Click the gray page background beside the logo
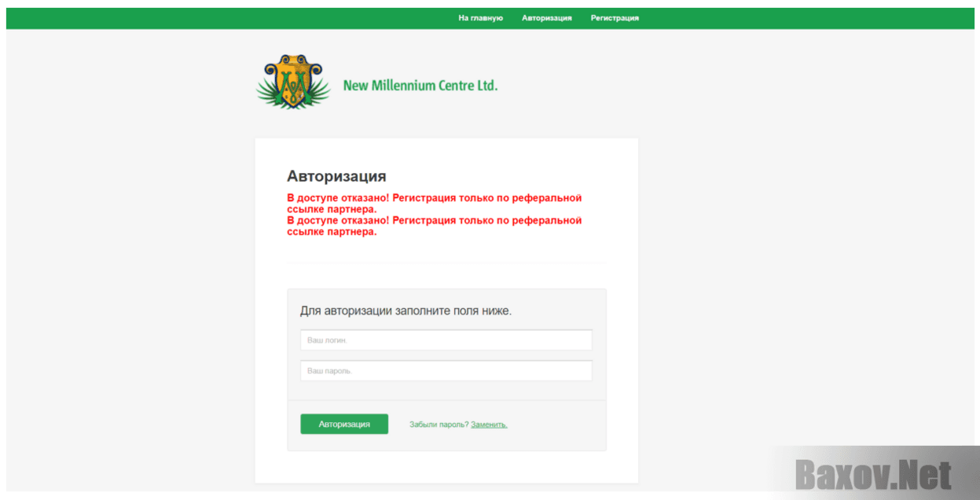Viewport: 980px width, 500px height. coord(707,83)
